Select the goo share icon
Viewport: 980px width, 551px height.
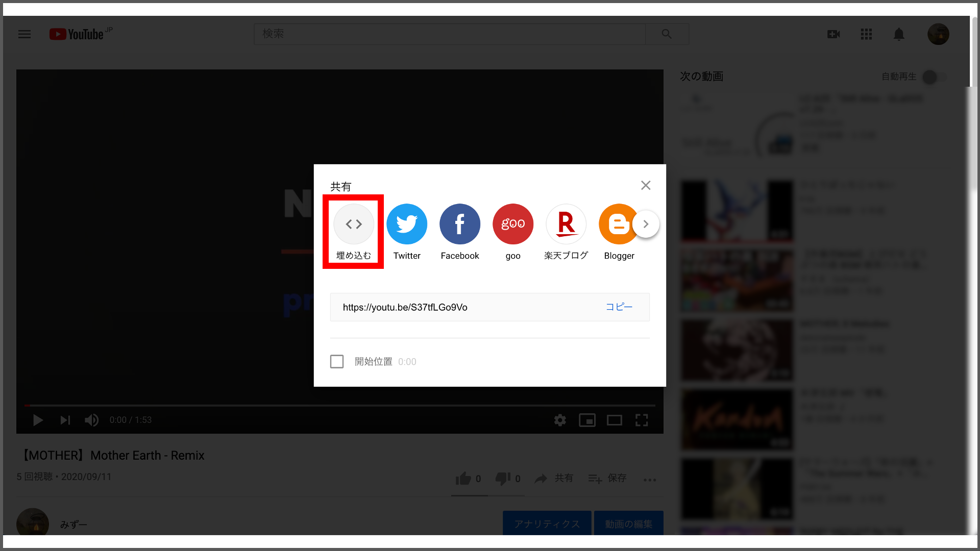click(x=513, y=224)
